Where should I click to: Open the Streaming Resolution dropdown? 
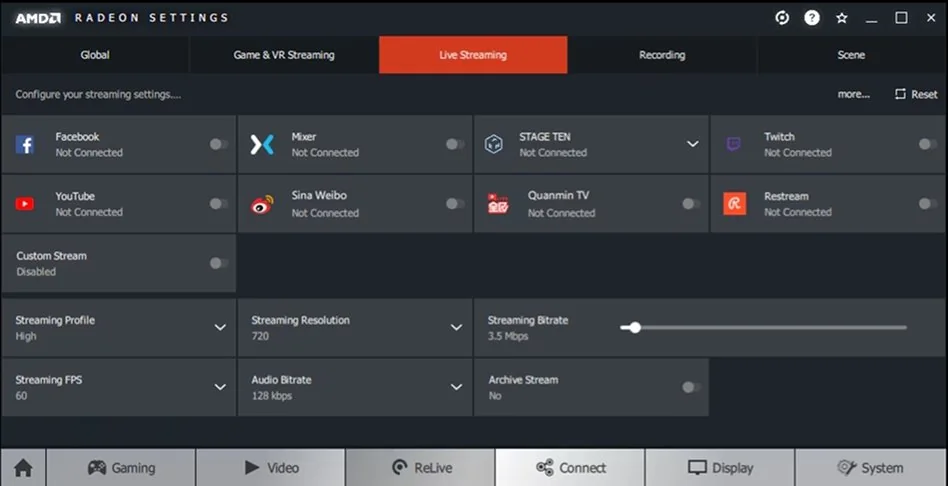point(456,328)
